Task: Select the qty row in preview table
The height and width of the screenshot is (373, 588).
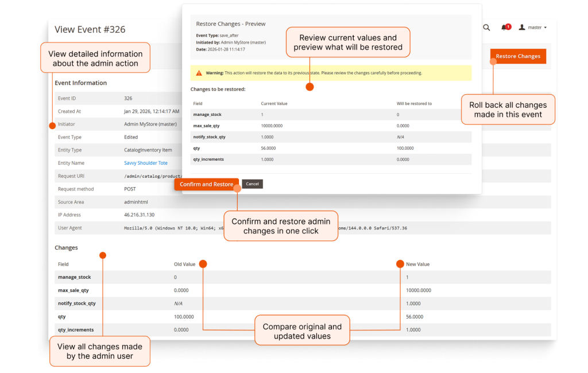Action: tap(331, 149)
